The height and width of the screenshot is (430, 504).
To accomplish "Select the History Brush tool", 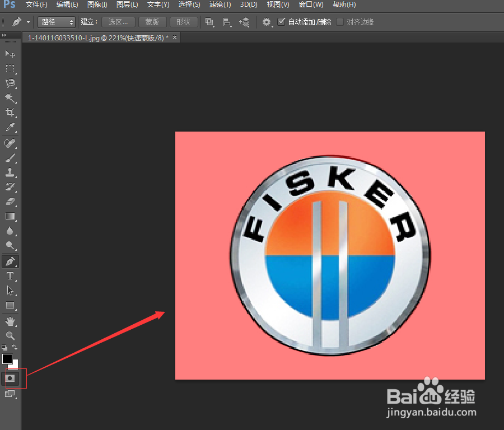I will (x=10, y=186).
